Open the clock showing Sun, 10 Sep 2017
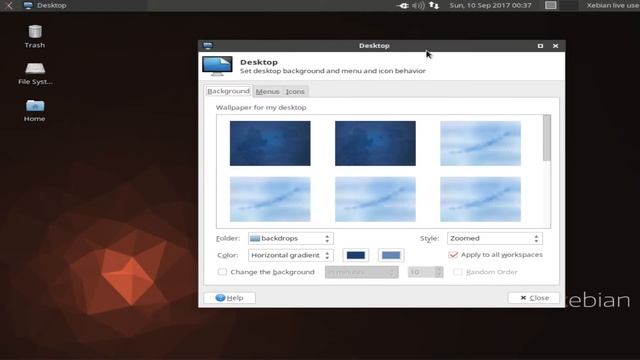The image size is (640, 360). pyautogui.click(x=490, y=5)
